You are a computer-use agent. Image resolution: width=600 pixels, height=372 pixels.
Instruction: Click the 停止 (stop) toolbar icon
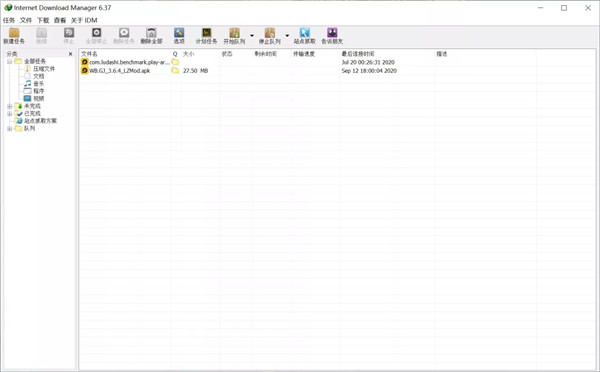pyautogui.click(x=69, y=36)
